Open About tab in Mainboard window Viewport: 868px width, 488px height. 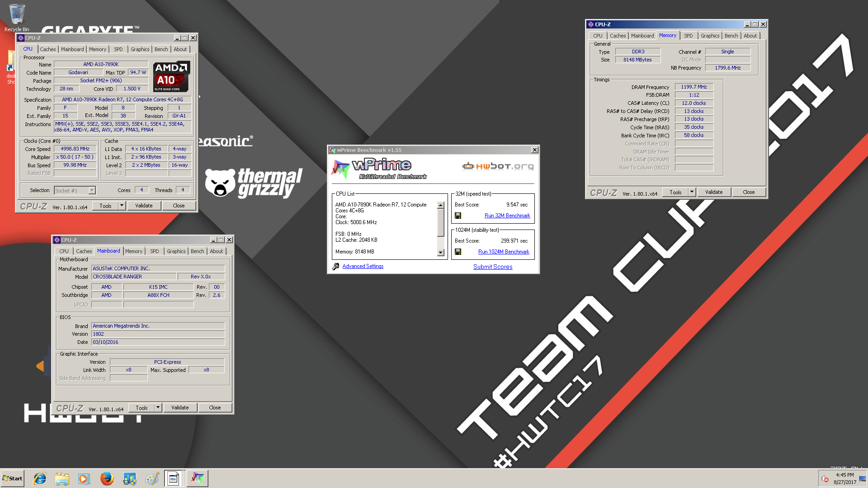217,251
